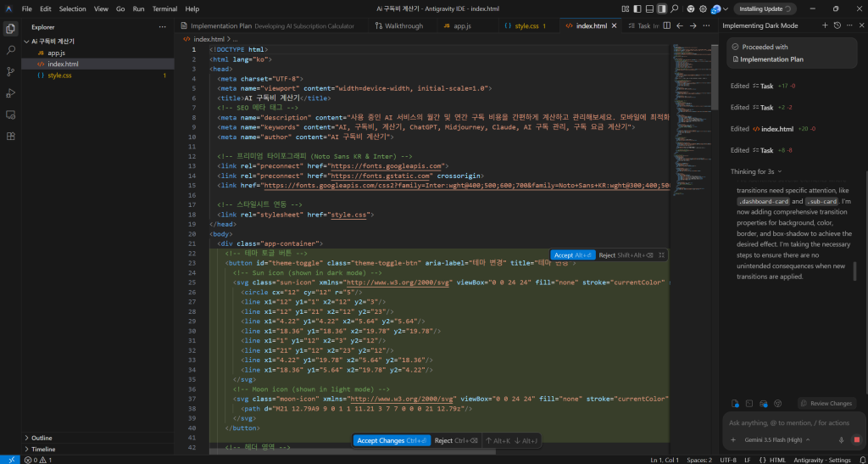Toggle the bottom panel layout

point(650,8)
